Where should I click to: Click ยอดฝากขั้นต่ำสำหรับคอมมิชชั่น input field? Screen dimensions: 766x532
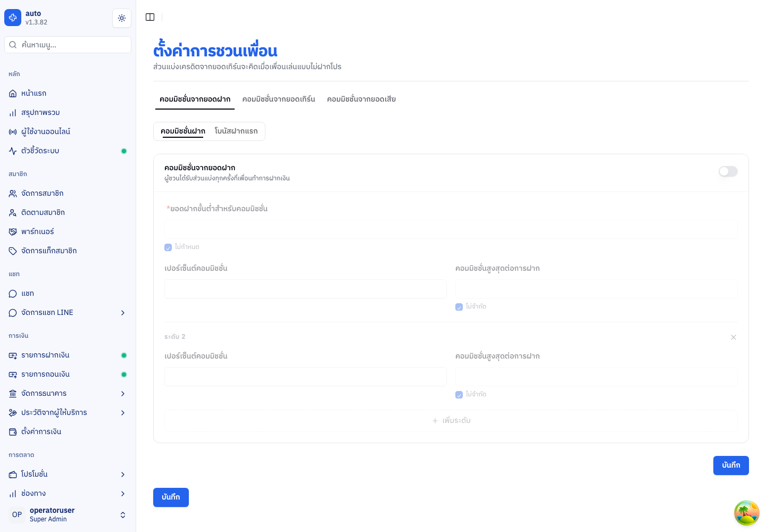click(451, 229)
